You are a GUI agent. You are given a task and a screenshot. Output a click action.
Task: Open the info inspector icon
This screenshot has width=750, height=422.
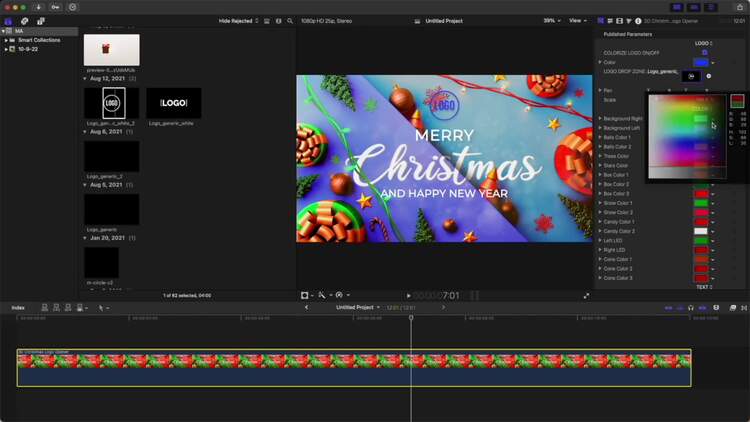[x=638, y=21]
